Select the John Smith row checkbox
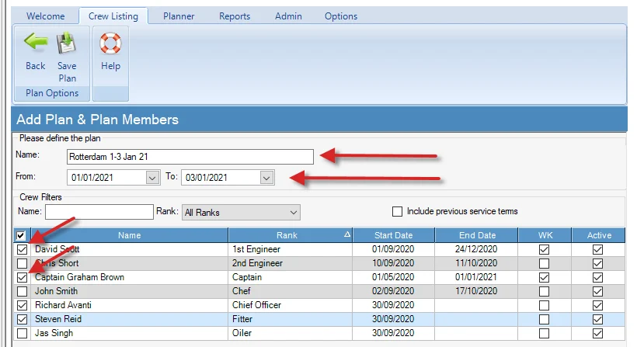The width and height of the screenshot is (644, 347). point(21,291)
